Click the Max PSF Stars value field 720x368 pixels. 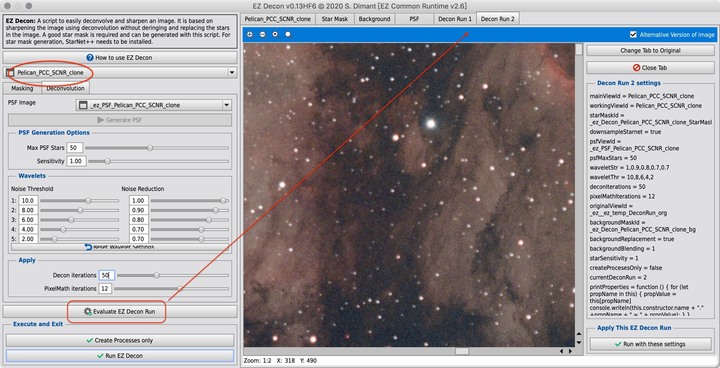click(x=74, y=148)
